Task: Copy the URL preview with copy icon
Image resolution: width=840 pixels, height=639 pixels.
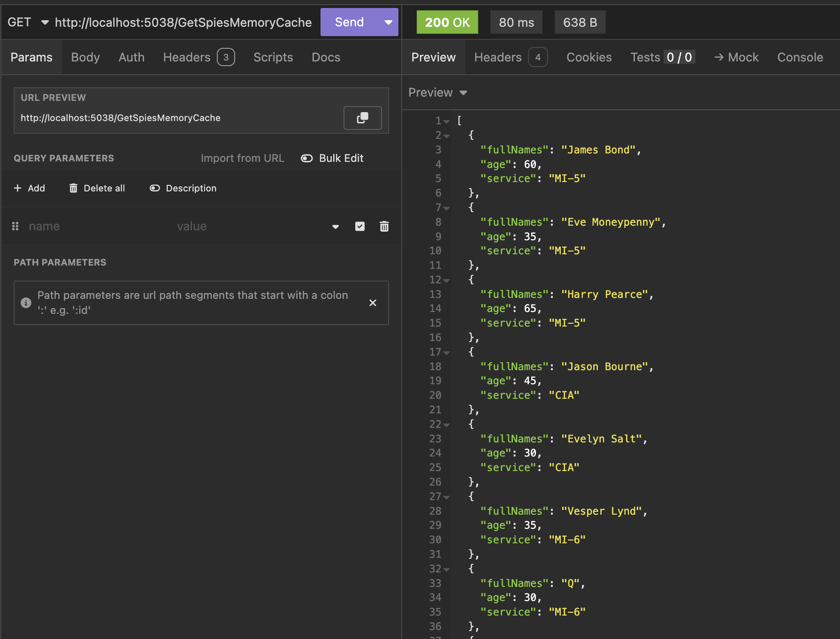Action: [x=362, y=118]
